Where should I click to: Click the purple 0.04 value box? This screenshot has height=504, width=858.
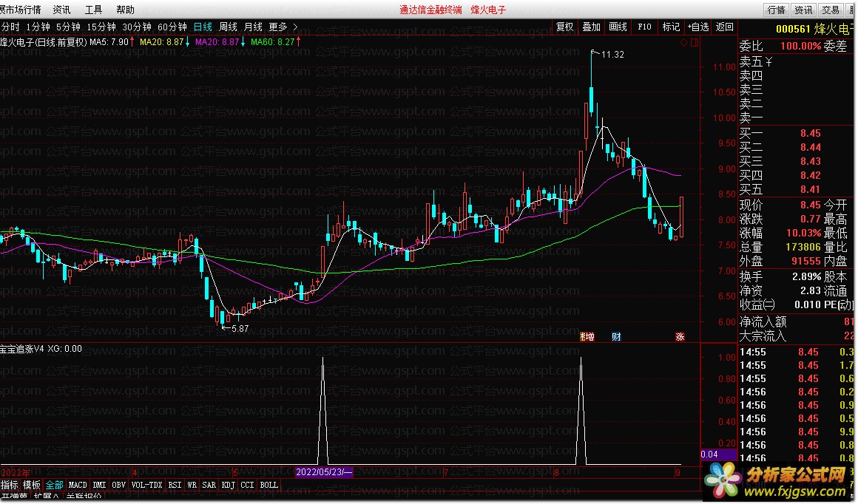[719, 454]
